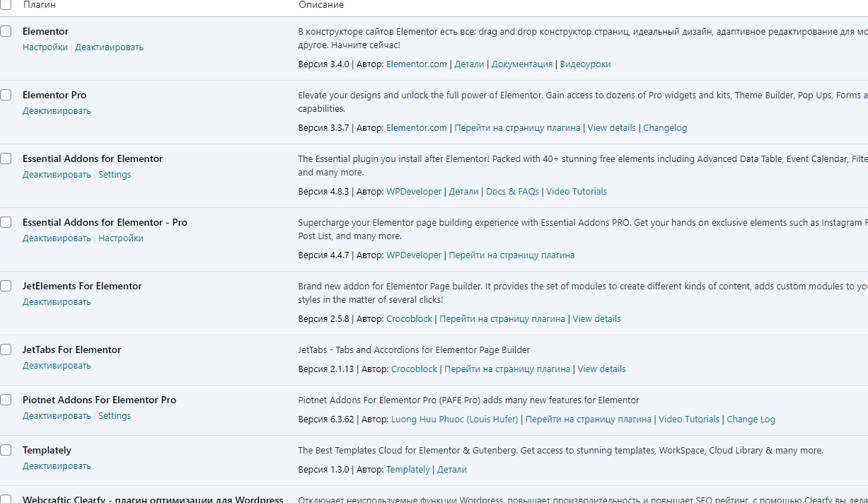Click the Описание column header
The height and width of the screenshot is (503, 868).
[321, 5]
